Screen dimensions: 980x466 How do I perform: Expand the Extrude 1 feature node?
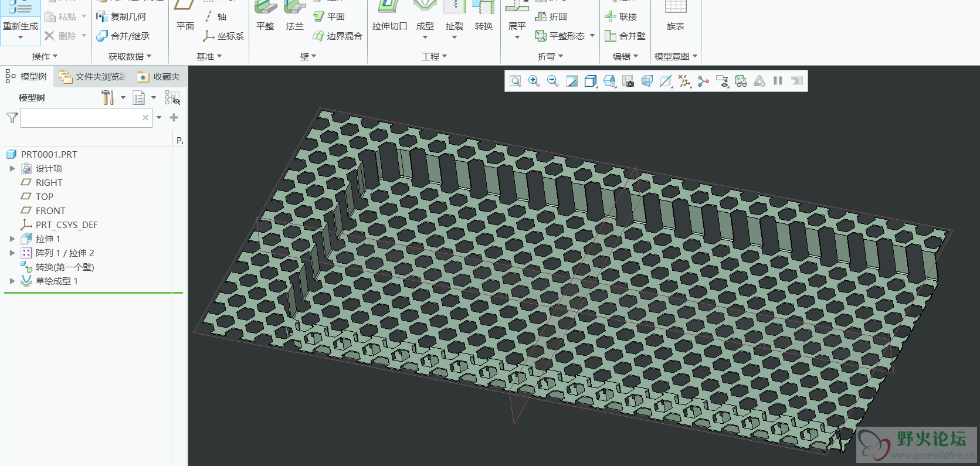click(12, 239)
